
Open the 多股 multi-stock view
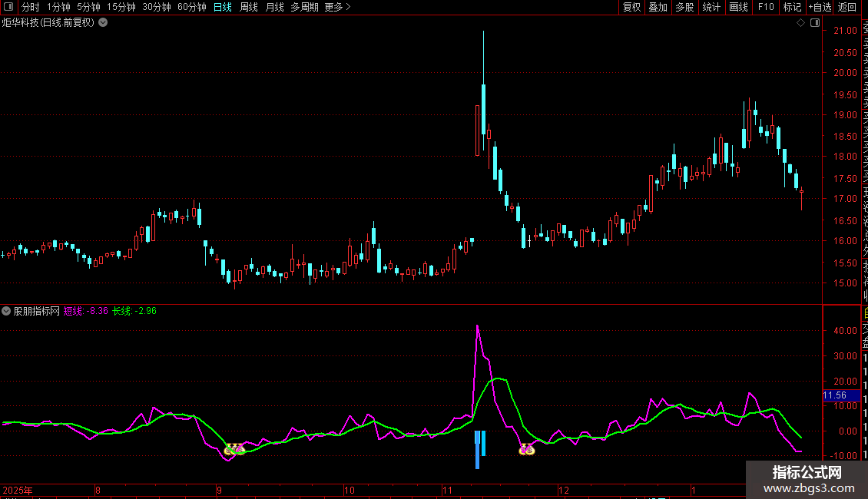(684, 7)
